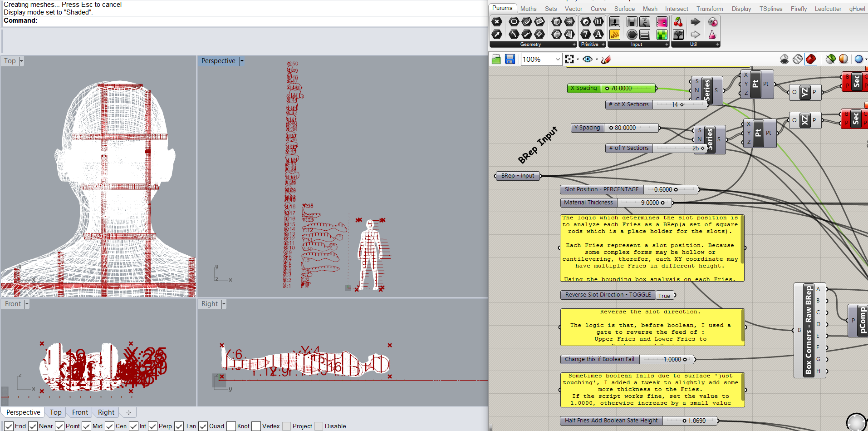Add a Point parameter from Geometry panel
The height and width of the screenshot is (431, 868).
click(x=497, y=22)
